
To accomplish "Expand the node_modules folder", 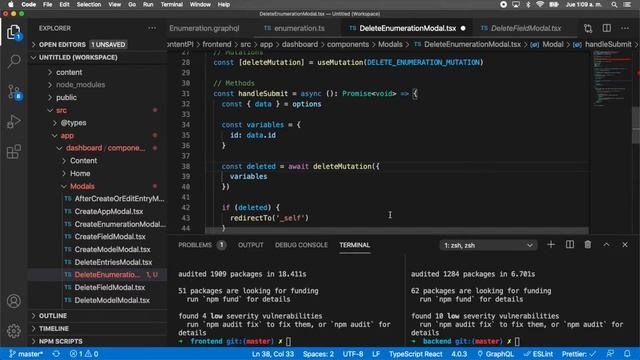I will point(80,85).
